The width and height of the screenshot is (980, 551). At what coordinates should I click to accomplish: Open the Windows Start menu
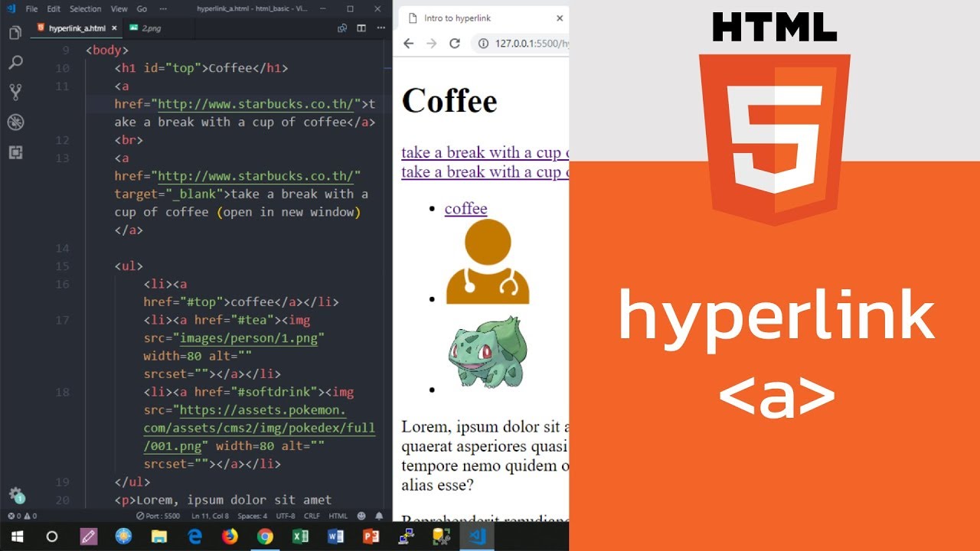click(17, 536)
